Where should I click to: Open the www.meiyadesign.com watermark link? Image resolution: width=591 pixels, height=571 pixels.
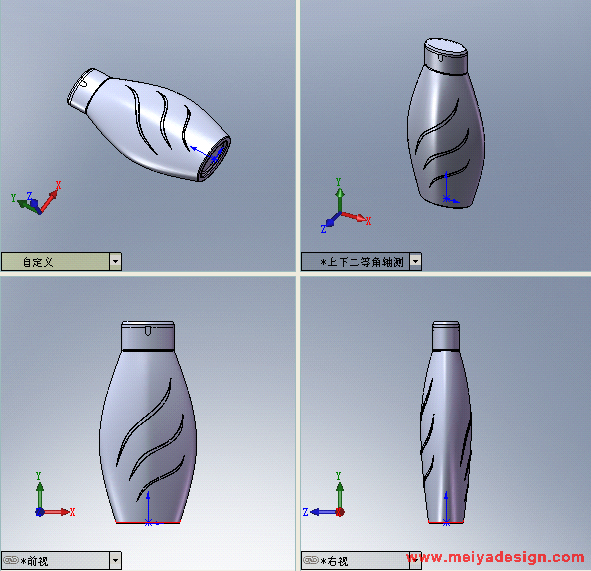tap(495, 558)
